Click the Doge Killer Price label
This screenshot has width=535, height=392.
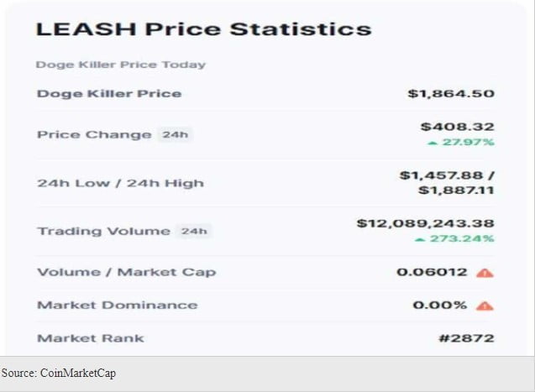tap(108, 93)
